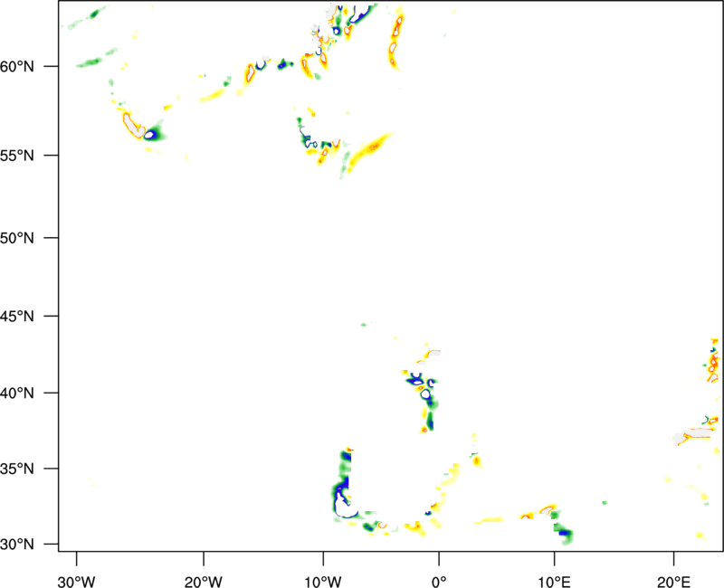724x588 pixels.
Task: Click the 20°E longitude axis label
Action: pos(673,582)
